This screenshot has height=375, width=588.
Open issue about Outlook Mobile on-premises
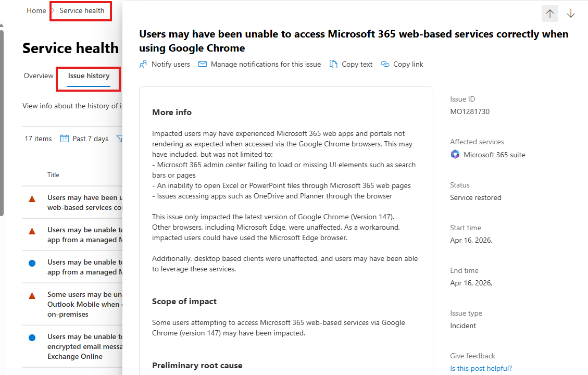pyautogui.click(x=85, y=304)
